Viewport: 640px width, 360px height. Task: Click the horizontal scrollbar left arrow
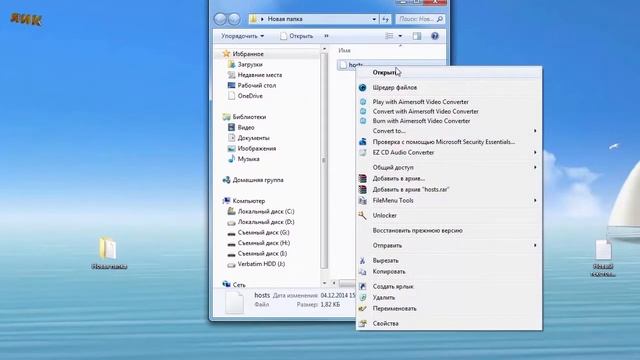click(x=334, y=282)
